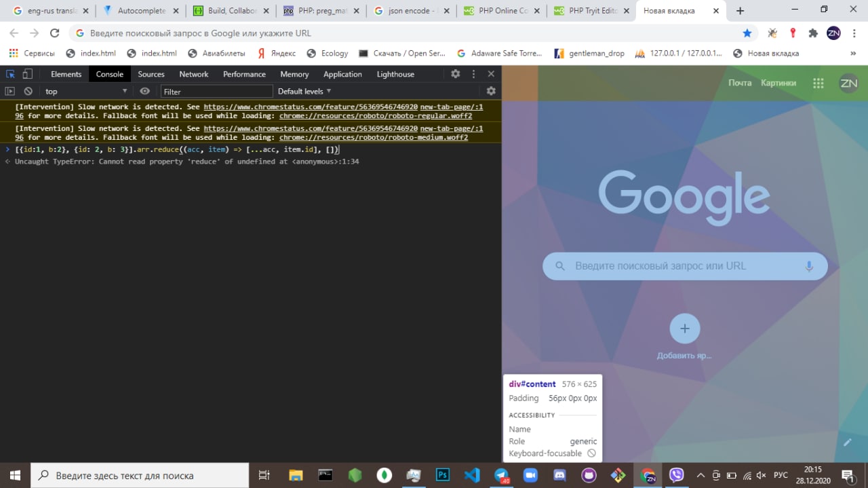
Task: Open DevTools settings gear in top bar
Action: click(456, 74)
